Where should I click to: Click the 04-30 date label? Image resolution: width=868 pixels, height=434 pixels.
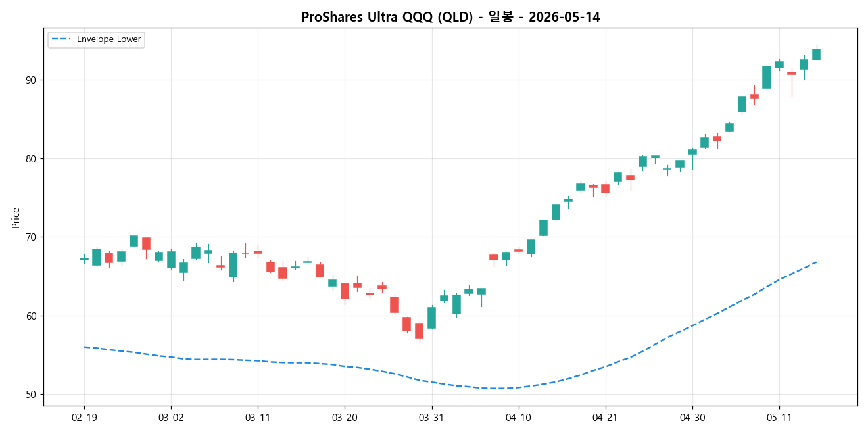(692, 418)
